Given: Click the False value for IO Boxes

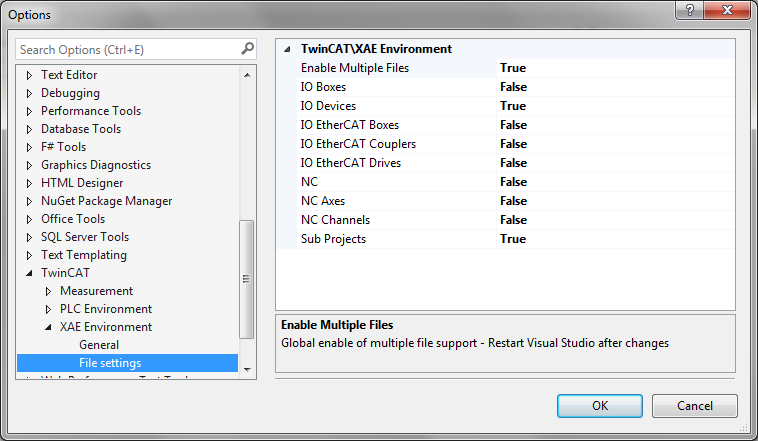Looking at the screenshot, I should point(513,87).
